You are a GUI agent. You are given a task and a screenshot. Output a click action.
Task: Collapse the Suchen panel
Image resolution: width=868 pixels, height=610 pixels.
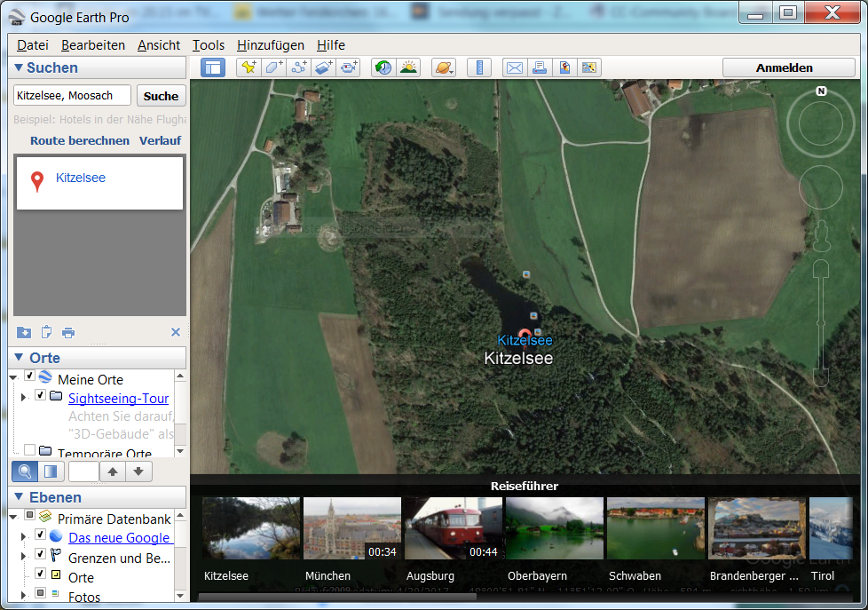(19, 67)
